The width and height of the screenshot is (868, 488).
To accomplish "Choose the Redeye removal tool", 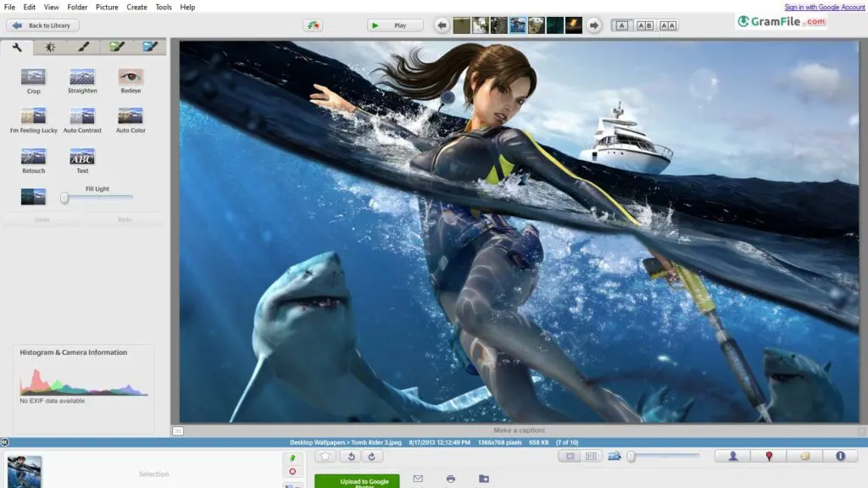I will click(x=131, y=80).
